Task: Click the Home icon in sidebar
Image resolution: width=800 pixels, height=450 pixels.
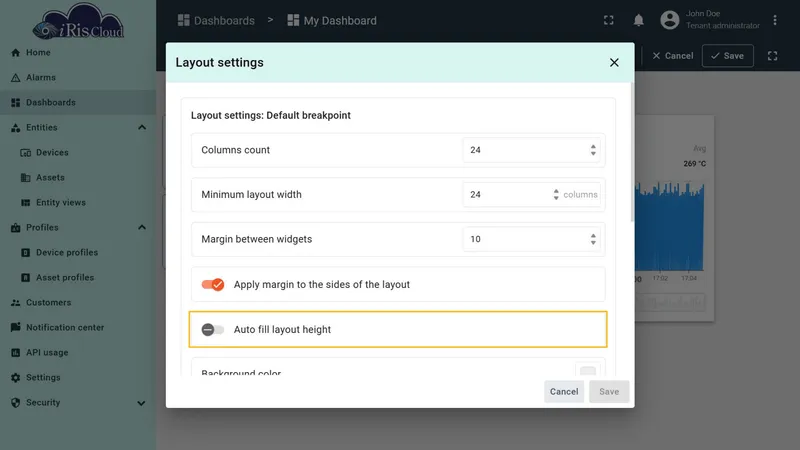Action: (15, 53)
